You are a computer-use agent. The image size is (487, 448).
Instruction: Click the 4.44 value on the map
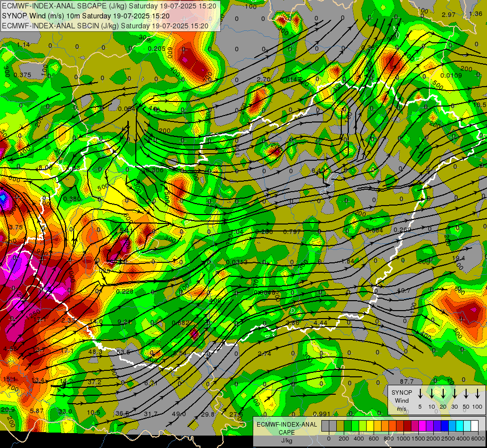pos(320,323)
